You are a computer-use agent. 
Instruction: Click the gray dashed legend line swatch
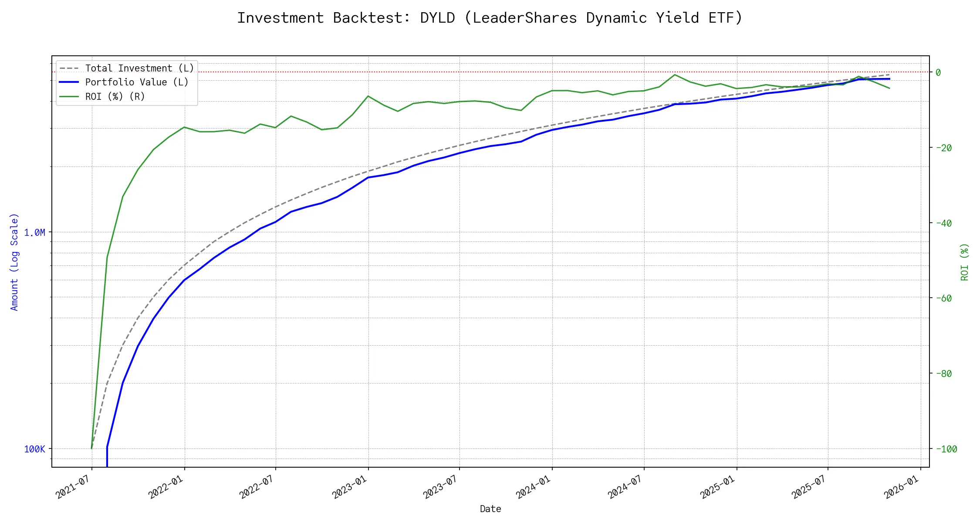click(x=69, y=68)
